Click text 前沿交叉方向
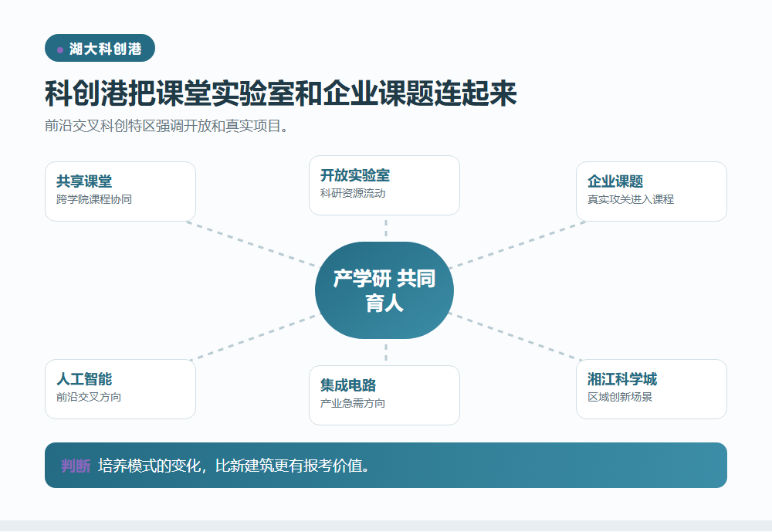Viewport: 772px width, 532px height. click(89, 397)
